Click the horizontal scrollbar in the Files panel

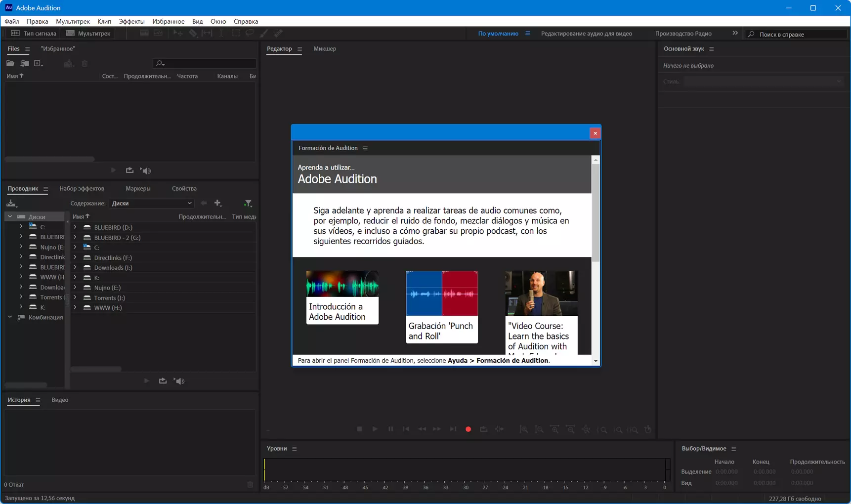(49, 159)
